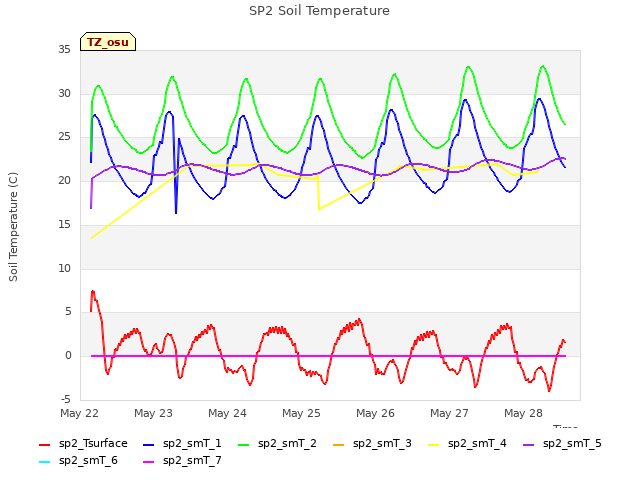Click the May 23 x-axis label
Image resolution: width=640 pixels, height=480 pixels.
click(153, 413)
